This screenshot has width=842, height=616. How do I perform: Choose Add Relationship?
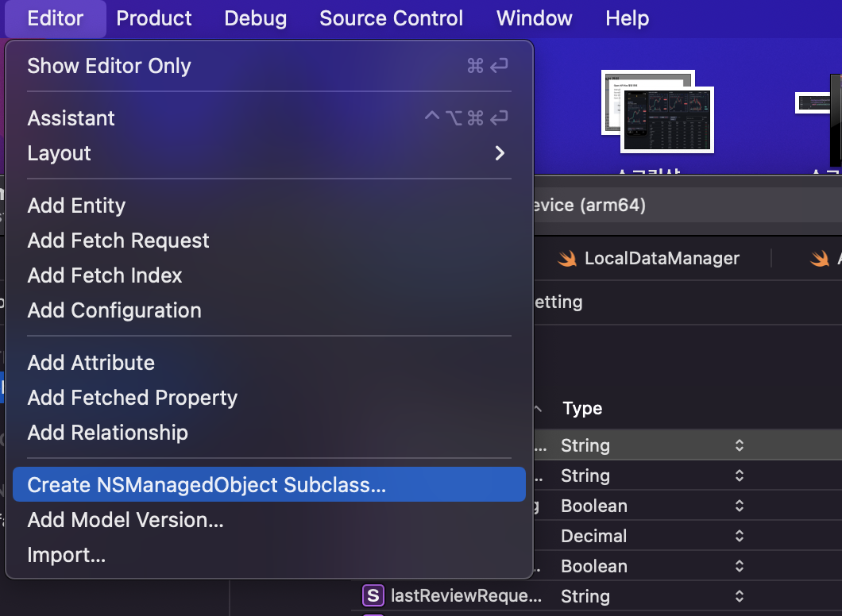click(x=269, y=433)
